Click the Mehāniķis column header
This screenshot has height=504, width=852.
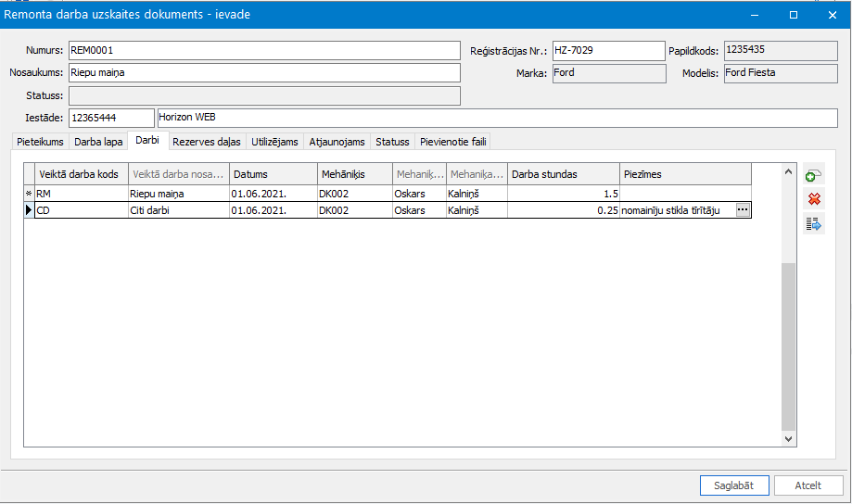click(x=355, y=174)
